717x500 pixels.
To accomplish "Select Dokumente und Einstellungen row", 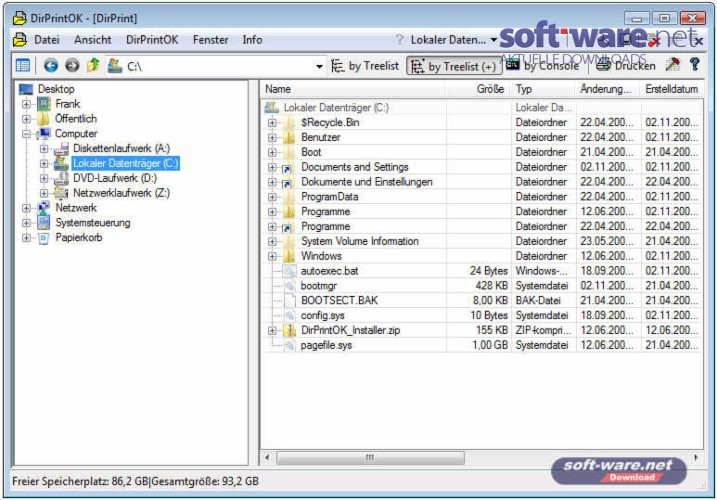I will (x=482, y=182).
